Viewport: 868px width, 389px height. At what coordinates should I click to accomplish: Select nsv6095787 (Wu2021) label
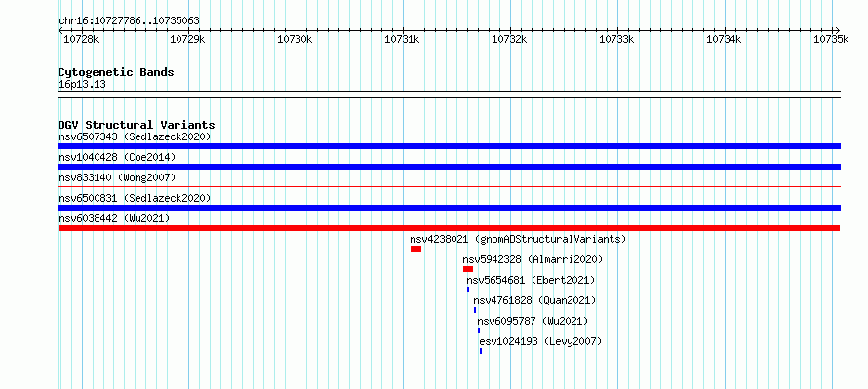(x=533, y=321)
